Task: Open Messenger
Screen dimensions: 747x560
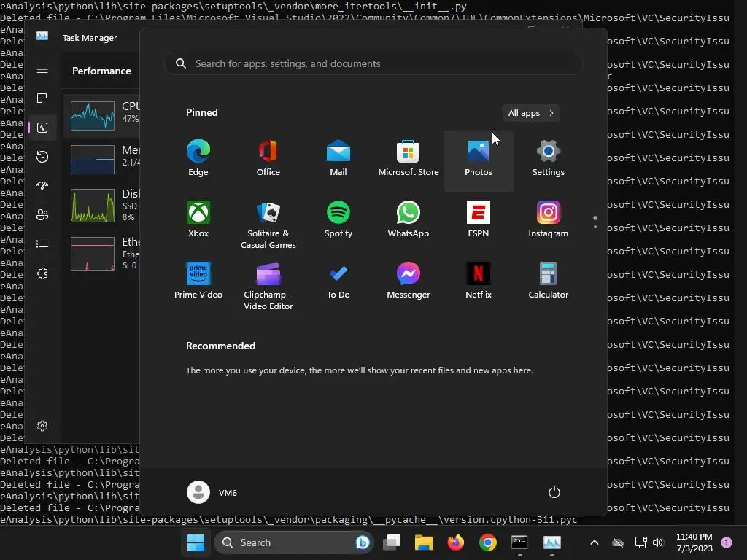Action: tap(409, 282)
